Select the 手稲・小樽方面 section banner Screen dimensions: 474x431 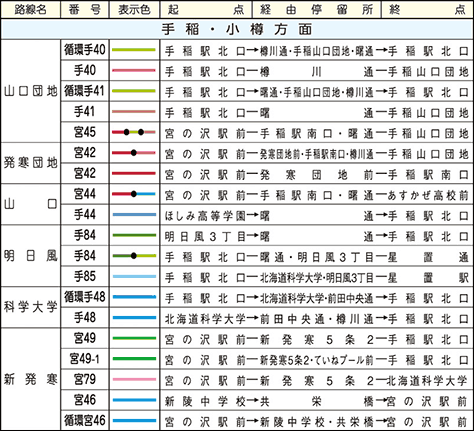click(237, 29)
